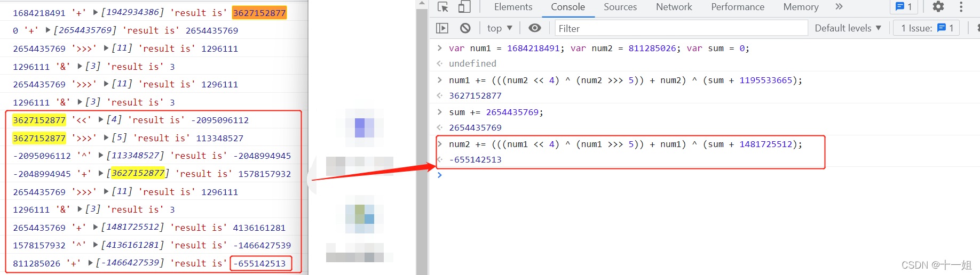
Task: Click result value 1578157932 in '+' row
Action: coord(264,174)
